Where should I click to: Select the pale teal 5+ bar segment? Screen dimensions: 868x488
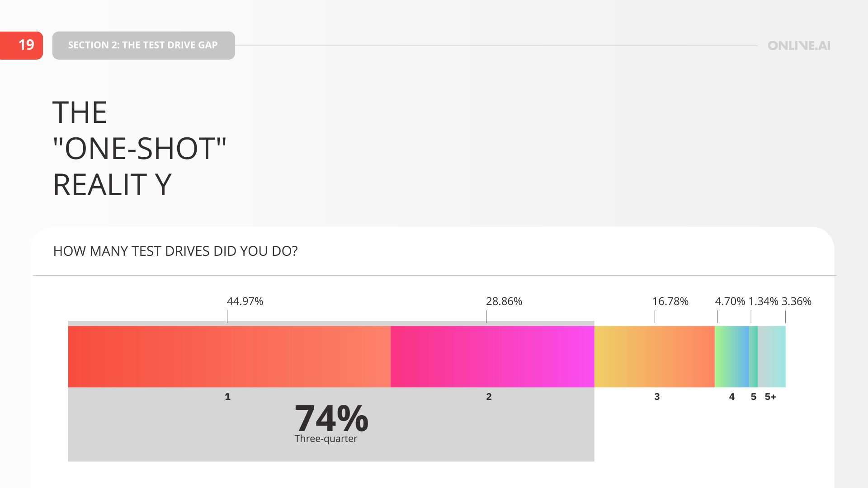[772, 357]
